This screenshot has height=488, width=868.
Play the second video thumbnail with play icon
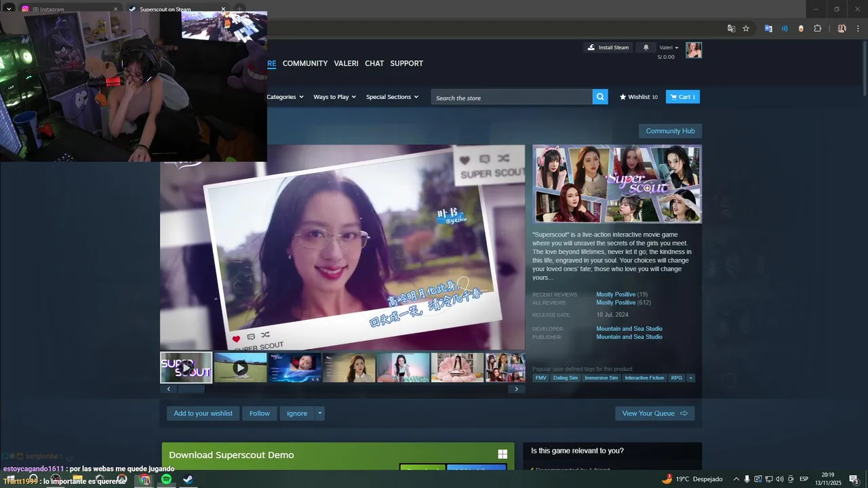tap(240, 367)
